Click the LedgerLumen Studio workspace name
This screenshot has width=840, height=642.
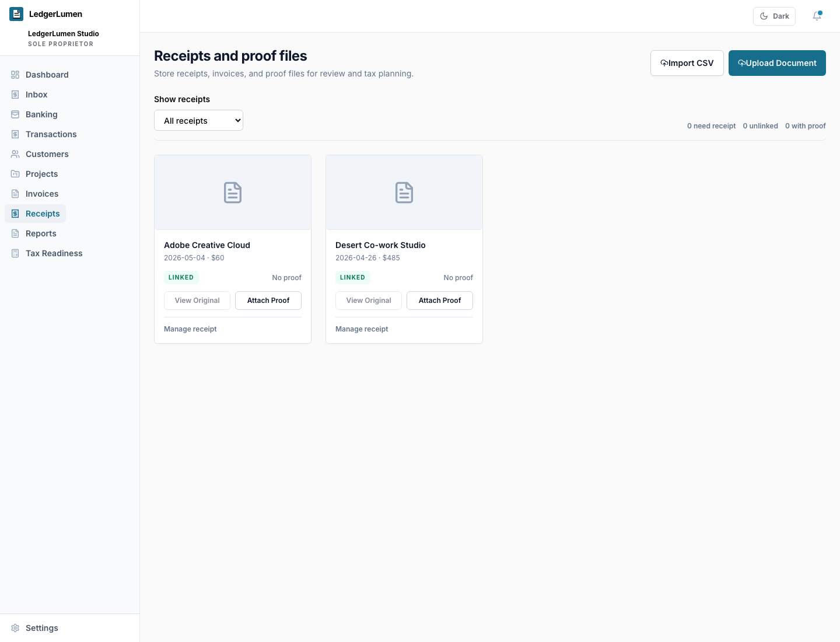click(x=64, y=34)
